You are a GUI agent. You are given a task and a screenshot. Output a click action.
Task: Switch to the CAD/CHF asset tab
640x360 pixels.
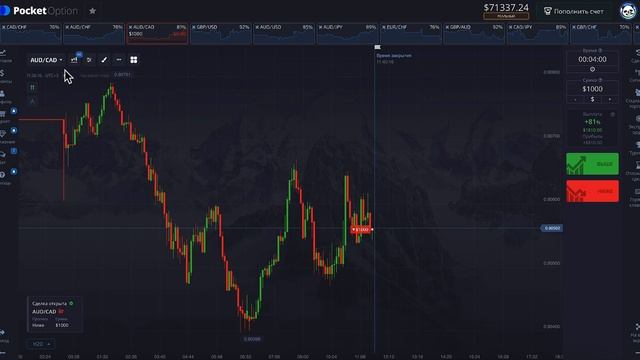tap(31, 33)
